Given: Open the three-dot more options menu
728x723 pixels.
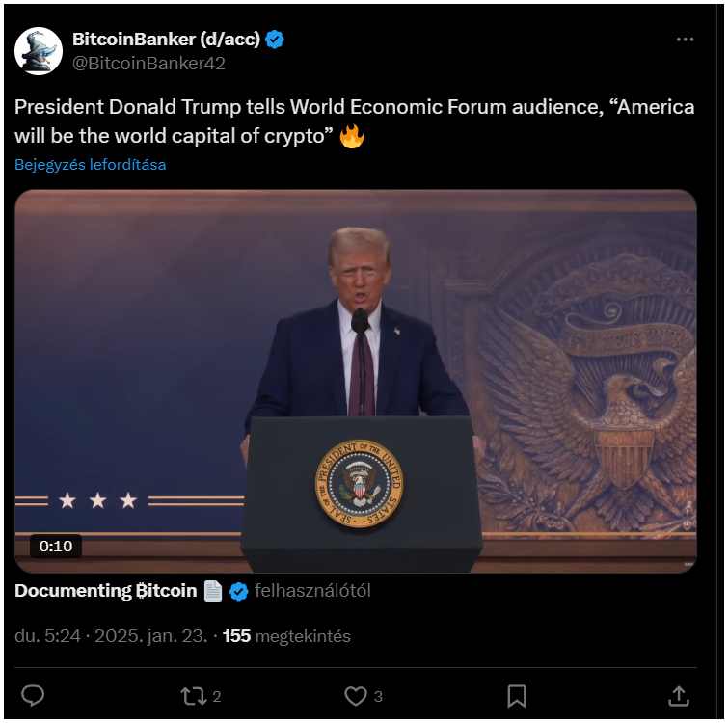Looking at the screenshot, I should point(685,40).
